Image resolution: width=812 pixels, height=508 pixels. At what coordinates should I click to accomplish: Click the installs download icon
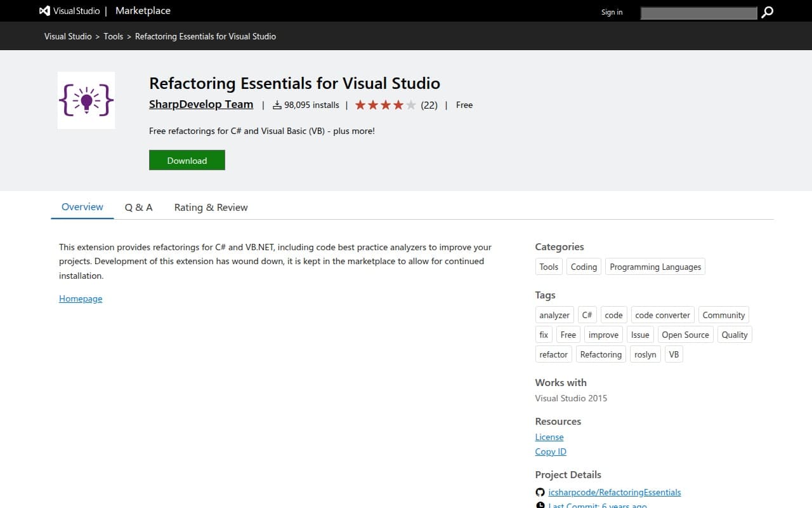tap(277, 105)
